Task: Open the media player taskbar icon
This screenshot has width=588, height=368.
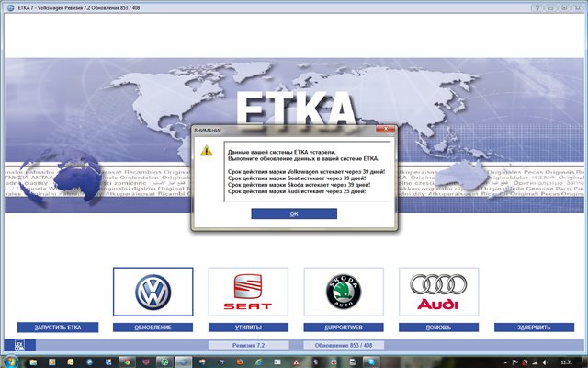Action: pyautogui.click(x=52, y=362)
